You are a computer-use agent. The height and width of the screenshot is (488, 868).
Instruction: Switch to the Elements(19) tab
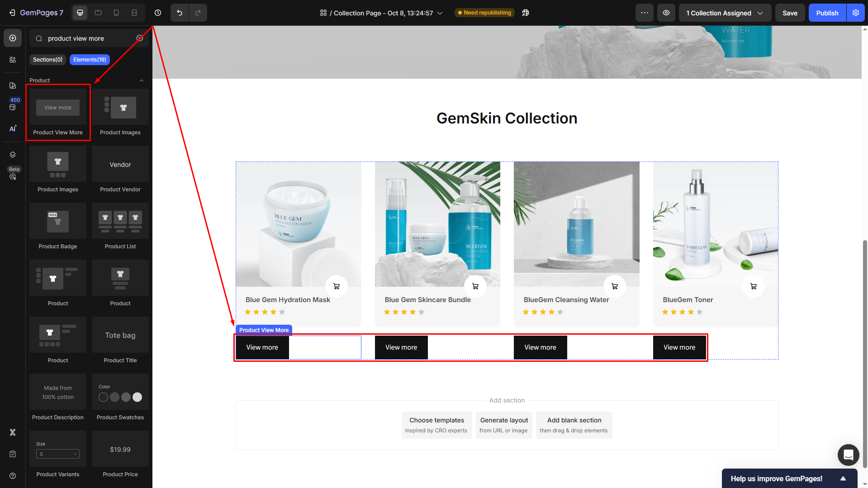pyautogui.click(x=90, y=60)
